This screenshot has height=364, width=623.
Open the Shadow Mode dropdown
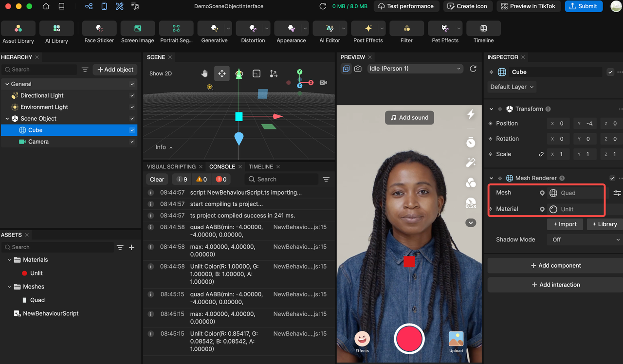(585, 239)
